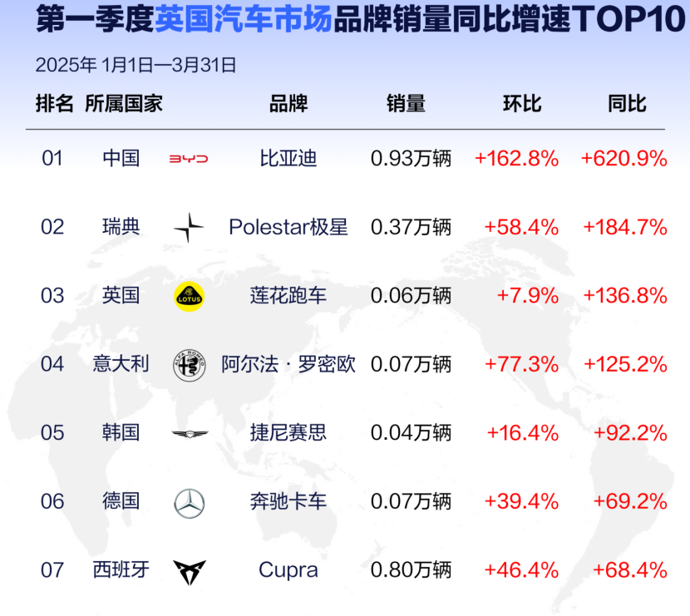Click the Mercedes three-pointed star logo

[190, 503]
